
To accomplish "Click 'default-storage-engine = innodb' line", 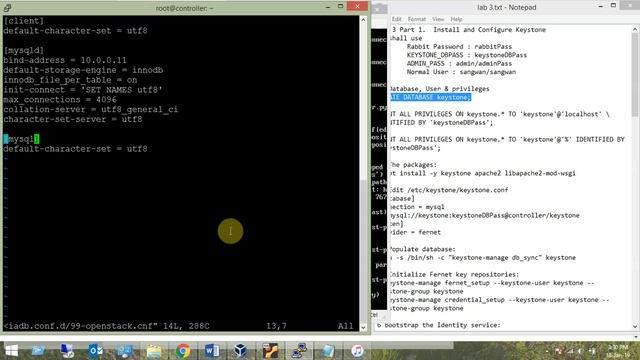I will click(x=83, y=70).
